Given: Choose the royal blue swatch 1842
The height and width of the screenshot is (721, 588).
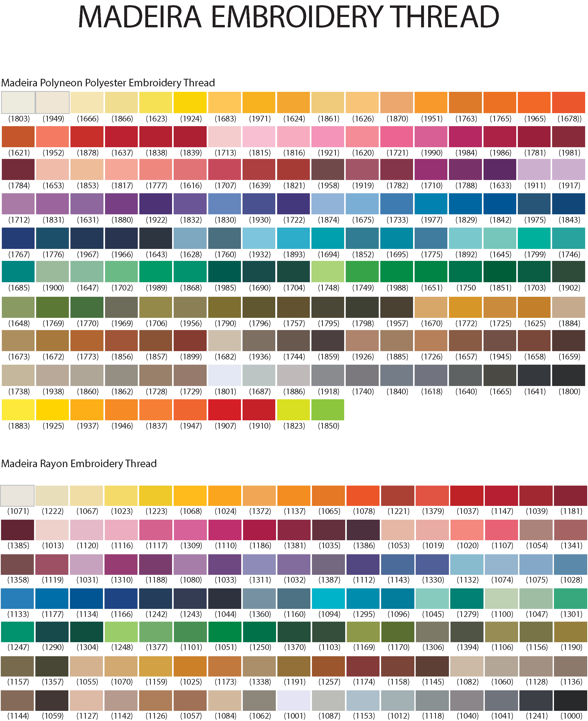Looking at the screenshot, I should click(500, 204).
